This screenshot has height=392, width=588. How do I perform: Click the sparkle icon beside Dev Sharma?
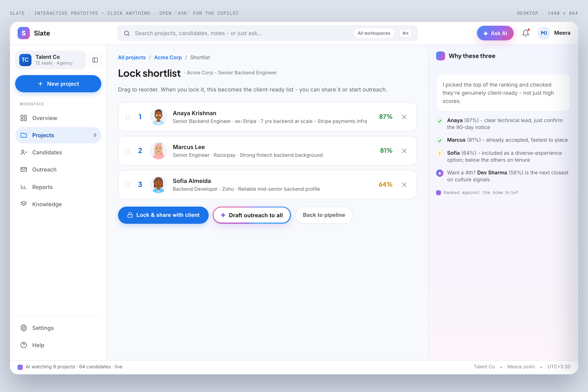[x=440, y=173]
